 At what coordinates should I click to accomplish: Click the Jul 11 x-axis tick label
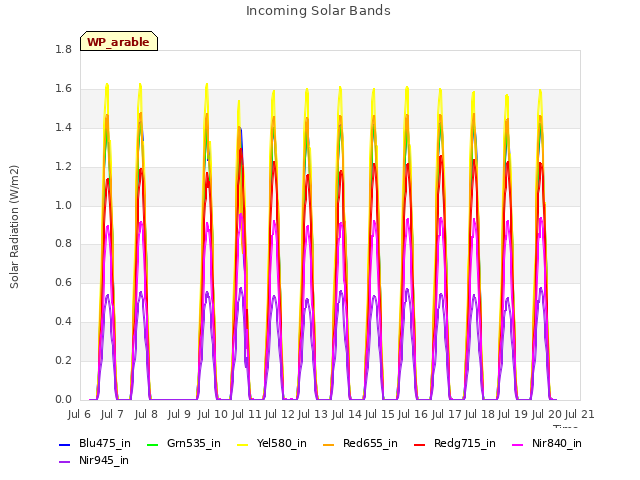pyautogui.click(x=246, y=415)
